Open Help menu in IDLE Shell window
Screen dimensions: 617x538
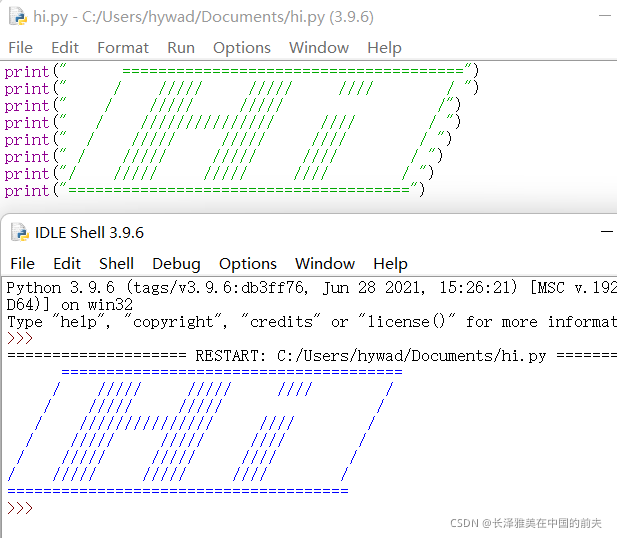point(390,263)
